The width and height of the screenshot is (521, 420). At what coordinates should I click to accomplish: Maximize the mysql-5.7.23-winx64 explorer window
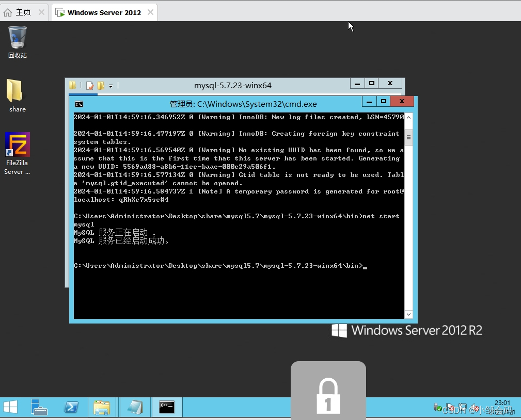pyautogui.click(x=372, y=84)
